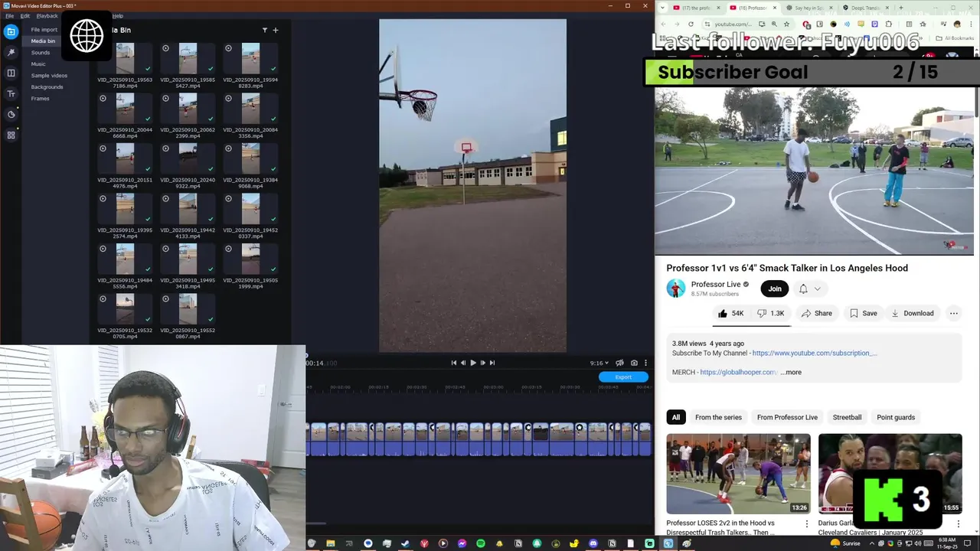Image resolution: width=980 pixels, height=551 pixels.
Task: Open the 9:16 aspect ratio dropdown
Action: tap(599, 363)
